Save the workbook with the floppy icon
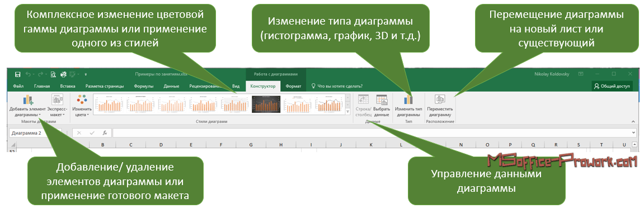 pos(18,74)
